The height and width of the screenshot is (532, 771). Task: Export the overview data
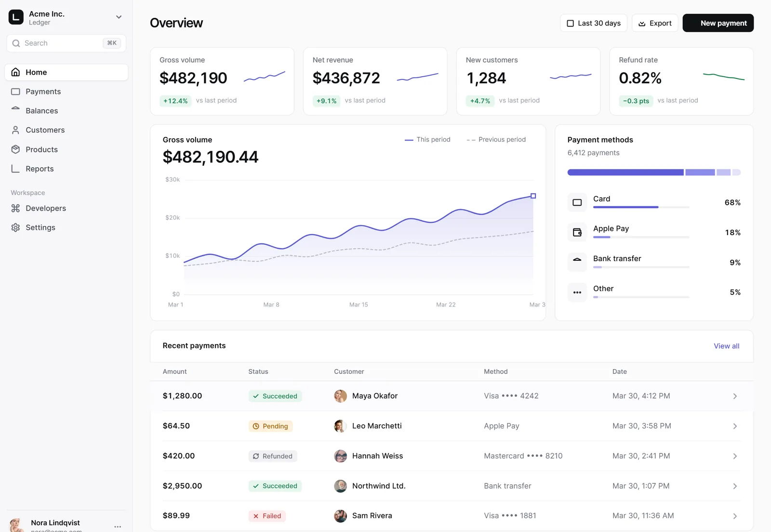click(655, 23)
